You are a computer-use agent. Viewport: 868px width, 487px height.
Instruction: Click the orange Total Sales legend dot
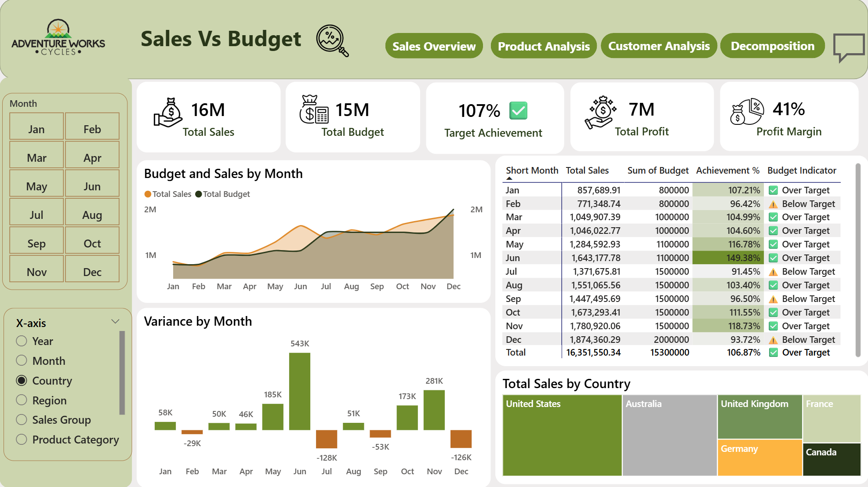click(x=148, y=194)
